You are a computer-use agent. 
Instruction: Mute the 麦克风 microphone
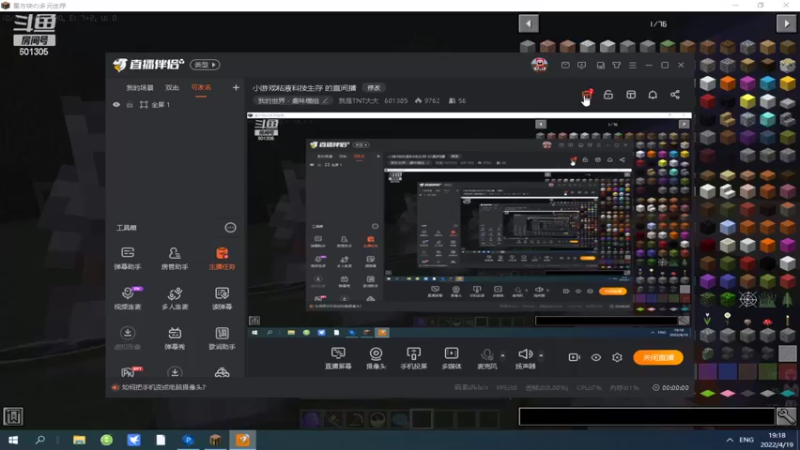coord(487,358)
